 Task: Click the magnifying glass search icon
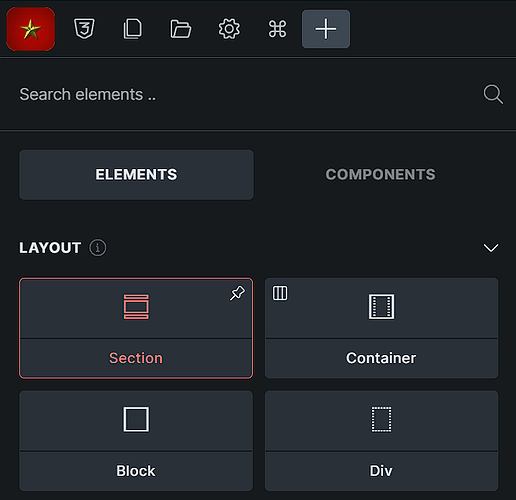tap(493, 94)
